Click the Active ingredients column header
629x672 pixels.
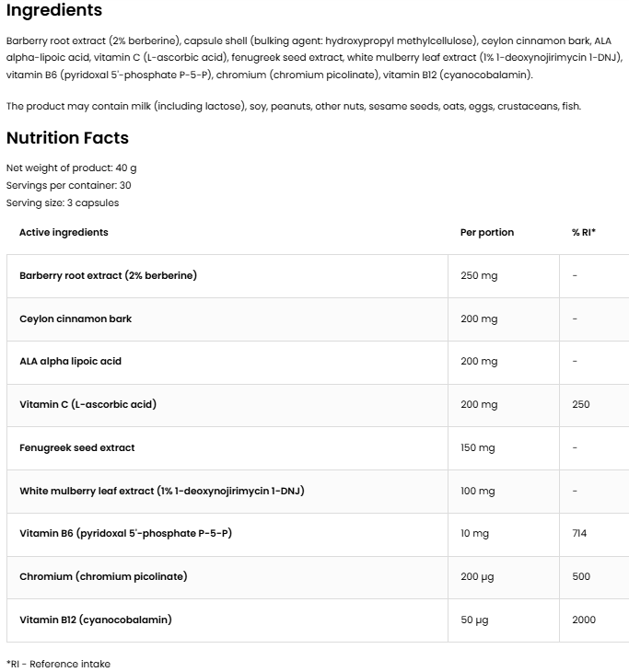pyautogui.click(x=64, y=232)
